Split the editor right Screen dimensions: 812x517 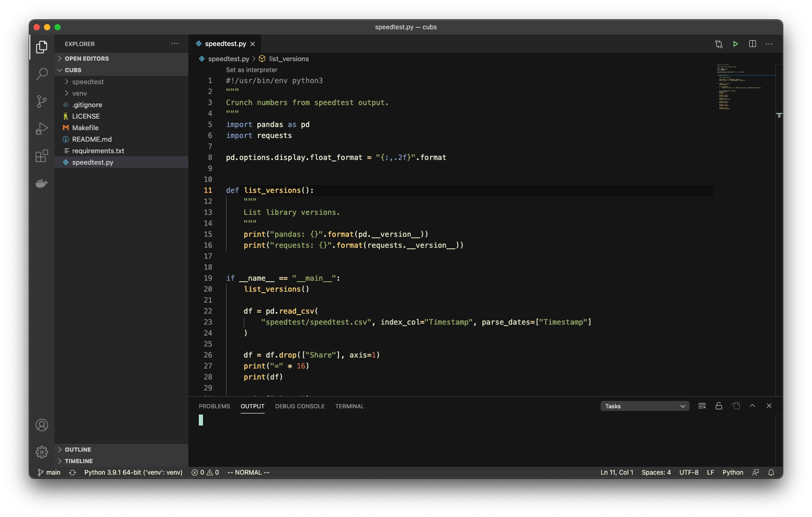click(752, 44)
